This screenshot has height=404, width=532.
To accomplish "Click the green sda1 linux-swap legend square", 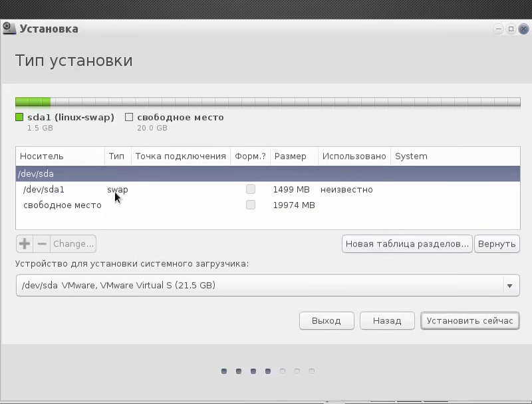I will [19, 117].
